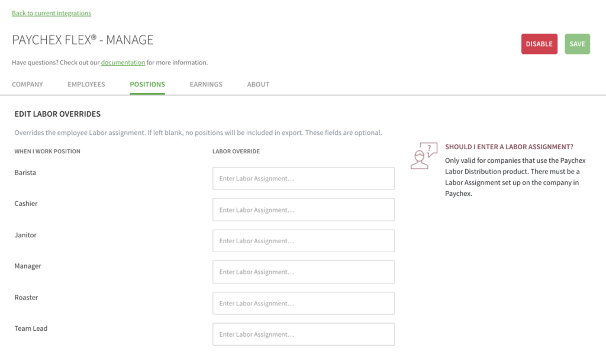
Task: Follow the Back to current integrations link
Action: 51,12
